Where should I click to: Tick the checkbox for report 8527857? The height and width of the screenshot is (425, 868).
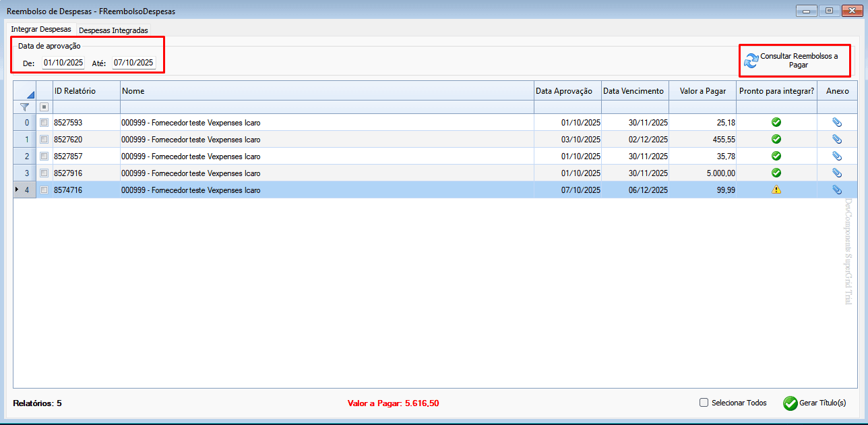pos(44,156)
